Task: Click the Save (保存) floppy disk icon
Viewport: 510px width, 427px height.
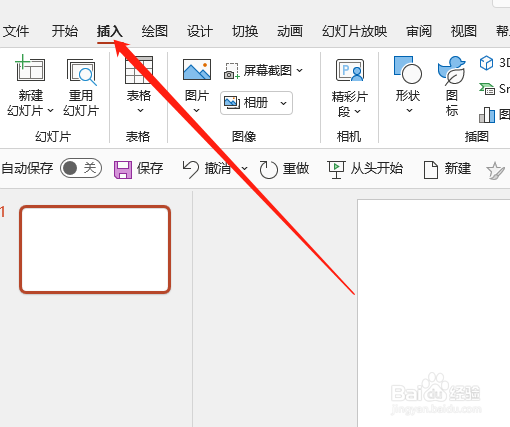Action: coord(123,169)
